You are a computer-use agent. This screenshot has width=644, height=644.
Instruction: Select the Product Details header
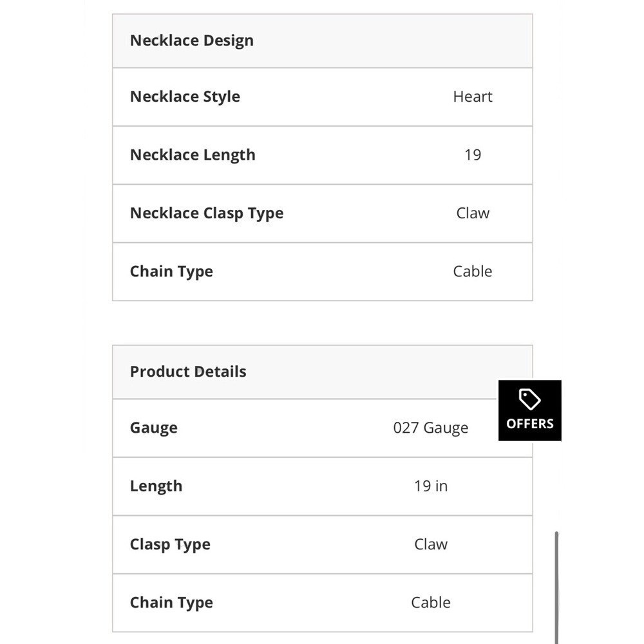click(188, 372)
